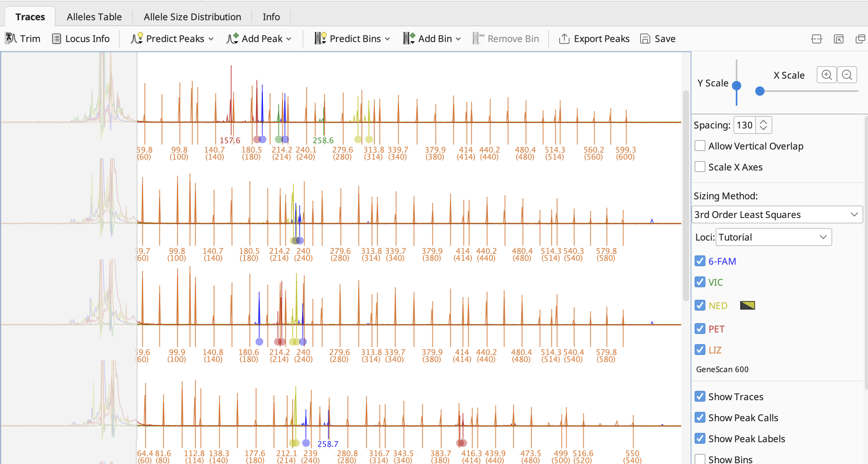Click the Predict Peaks icon
The width and height of the screenshot is (868, 464).
coord(136,39)
